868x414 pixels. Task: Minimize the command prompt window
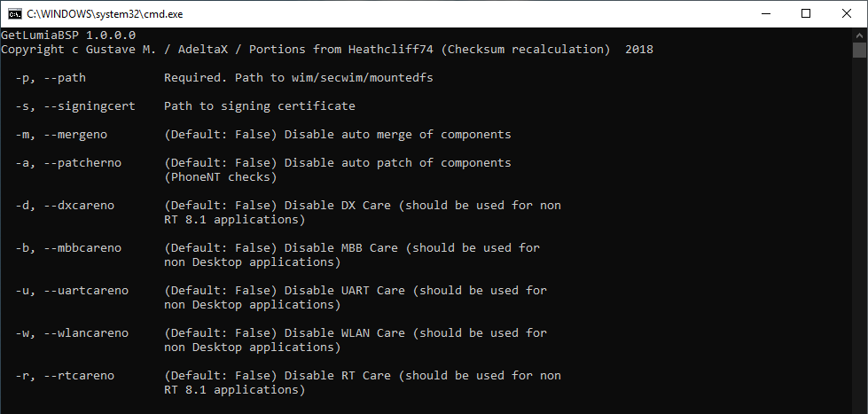(x=765, y=14)
